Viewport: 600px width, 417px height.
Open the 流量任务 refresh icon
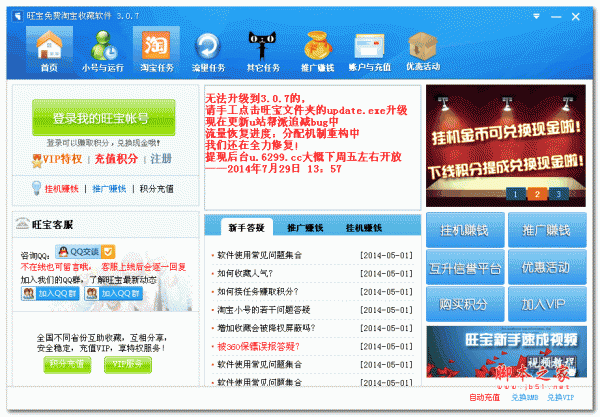(x=208, y=50)
